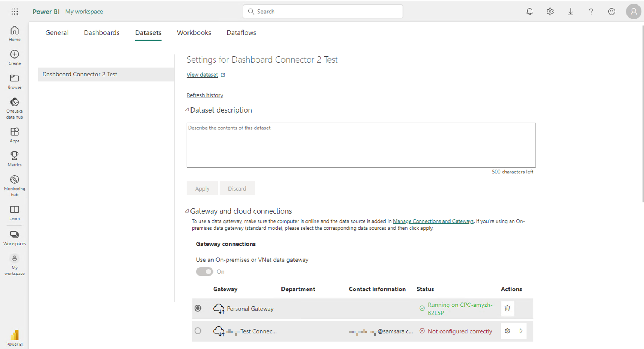Apply the dataset description changes
Viewport: 644px width, 349px height.
202,188
